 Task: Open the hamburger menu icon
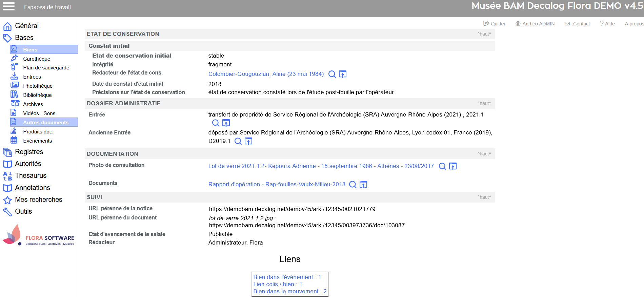[x=8, y=6]
